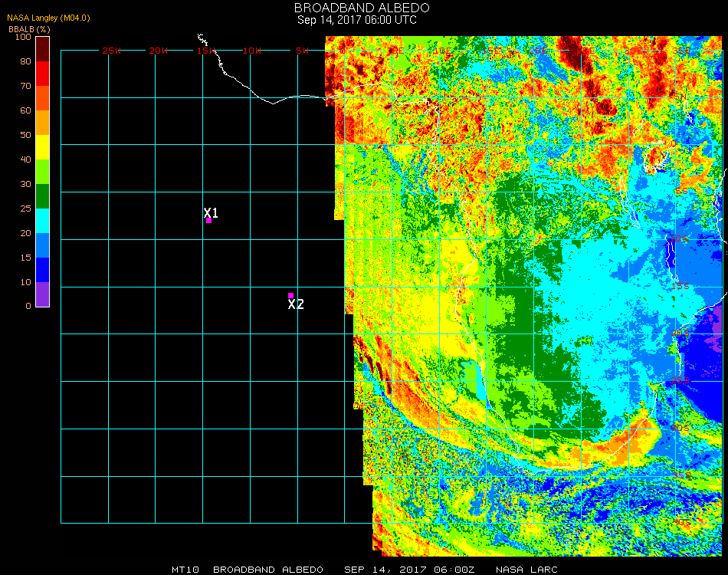Click the BBALB (%) legend heading
The width and height of the screenshot is (728, 575).
coord(29,28)
